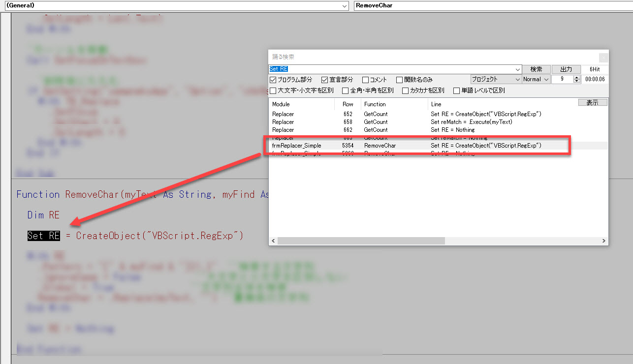Uncheck the 宣言部分 checkbox
This screenshot has width=633, height=364.
325,80
